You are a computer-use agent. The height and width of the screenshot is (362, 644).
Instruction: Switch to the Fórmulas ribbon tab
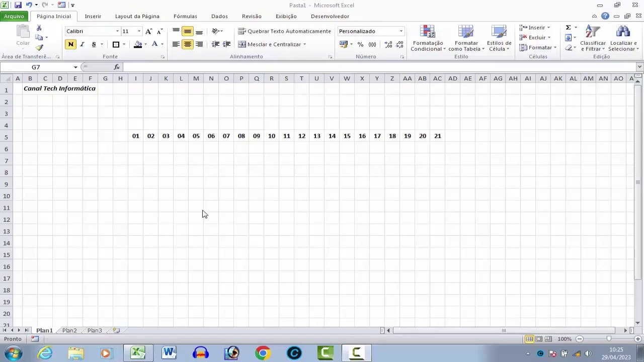(x=185, y=16)
